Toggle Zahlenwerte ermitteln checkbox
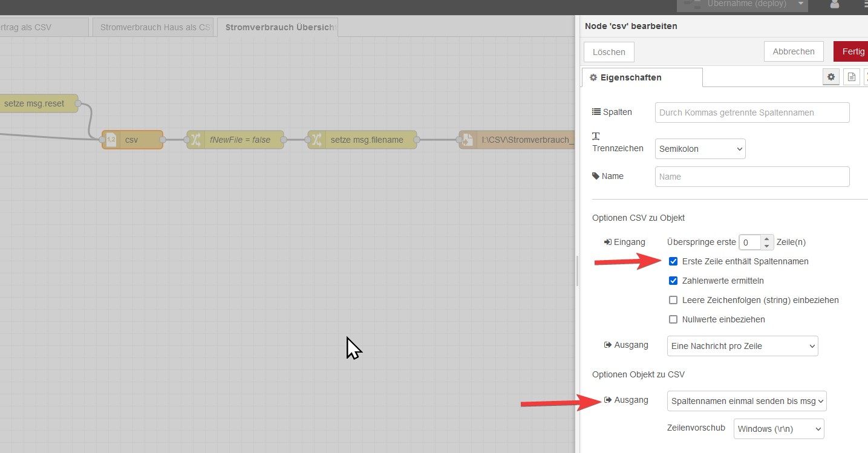This screenshot has width=868, height=453. (x=673, y=281)
